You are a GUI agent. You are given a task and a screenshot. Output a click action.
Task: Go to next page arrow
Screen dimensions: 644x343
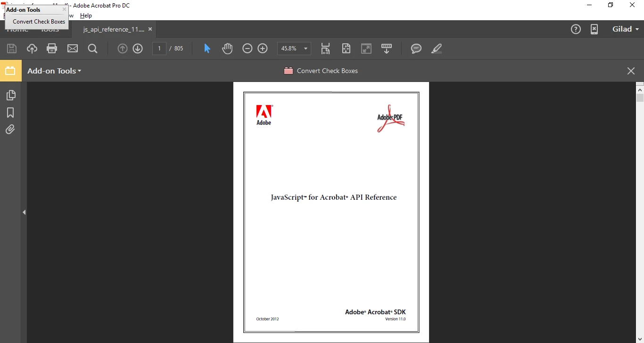tap(138, 49)
